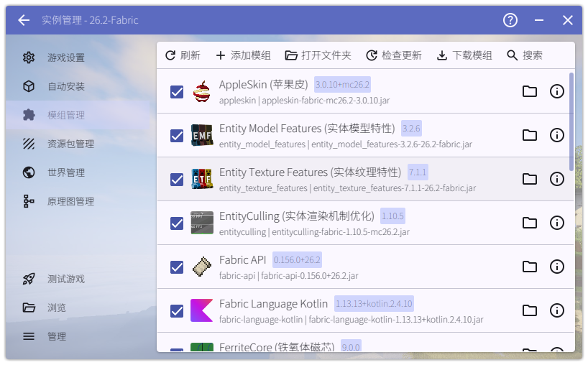Click the version tag 3.2.6

pyautogui.click(x=411, y=129)
